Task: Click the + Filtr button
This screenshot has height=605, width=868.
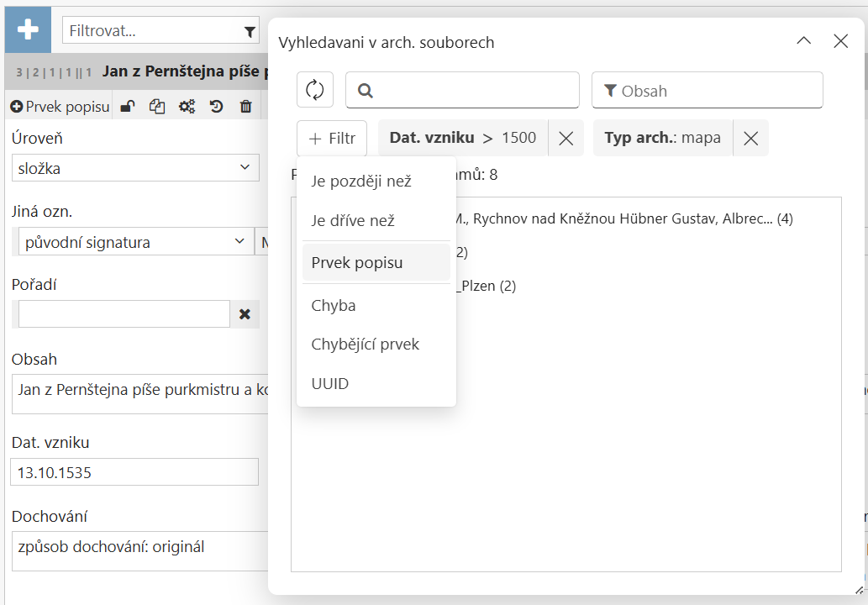Action: pos(332,139)
